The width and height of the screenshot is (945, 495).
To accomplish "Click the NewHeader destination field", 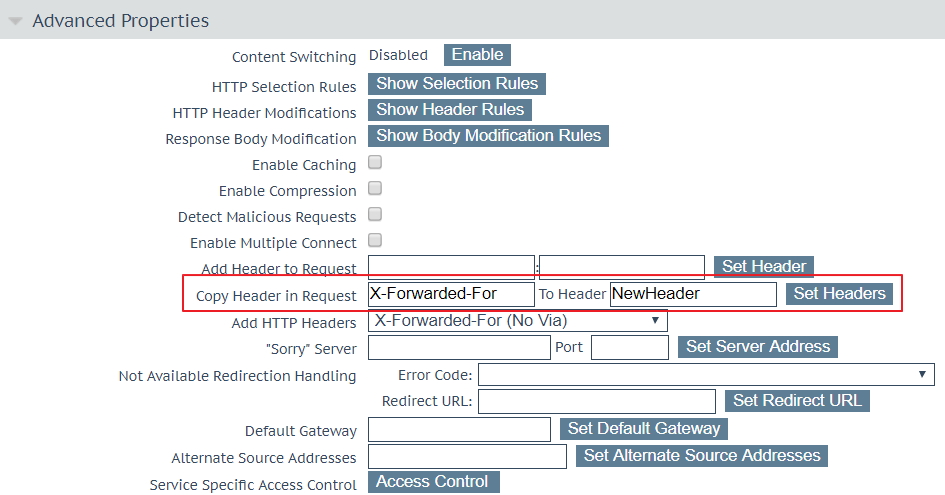I will (x=692, y=294).
